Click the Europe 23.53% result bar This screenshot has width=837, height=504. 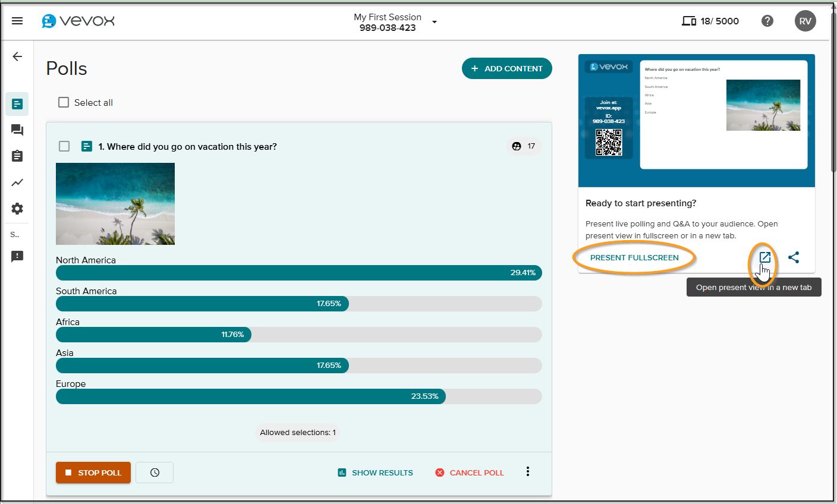(250, 396)
